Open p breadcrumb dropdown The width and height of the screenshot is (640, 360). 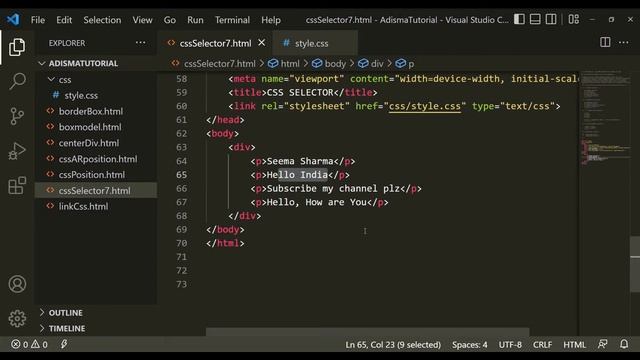point(405,64)
